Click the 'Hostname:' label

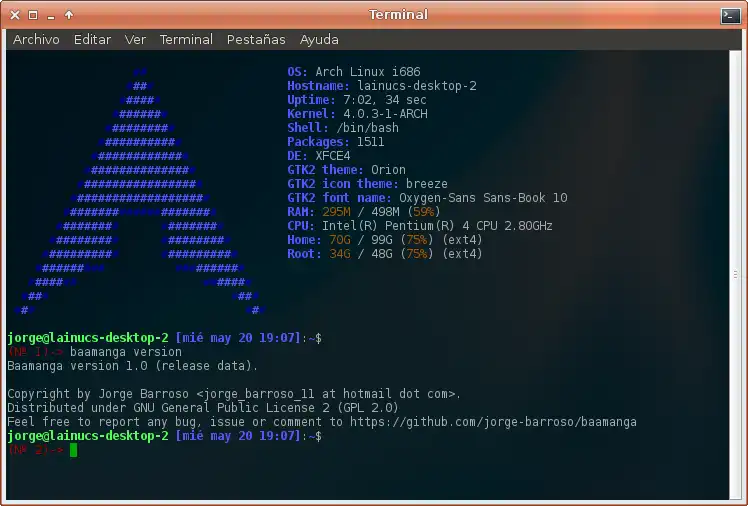(319, 86)
